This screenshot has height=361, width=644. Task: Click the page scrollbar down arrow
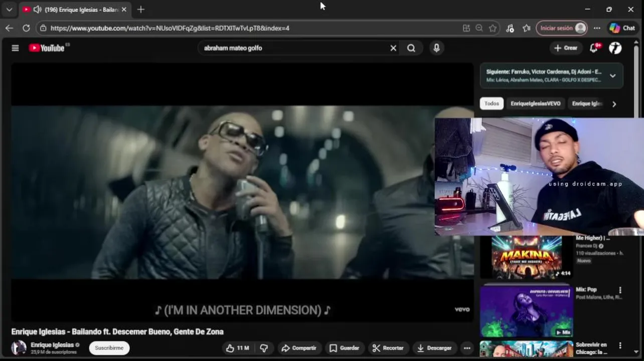pos(636,352)
